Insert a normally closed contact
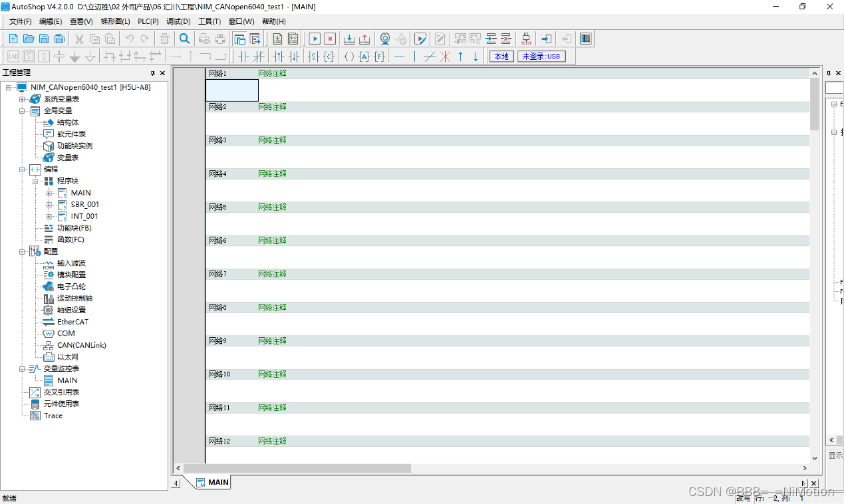 pos(259,57)
